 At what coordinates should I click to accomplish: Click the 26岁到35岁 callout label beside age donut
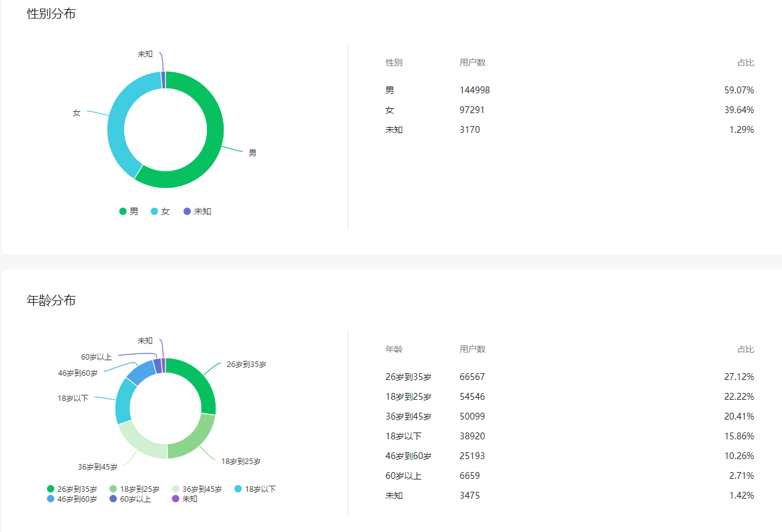click(x=246, y=365)
